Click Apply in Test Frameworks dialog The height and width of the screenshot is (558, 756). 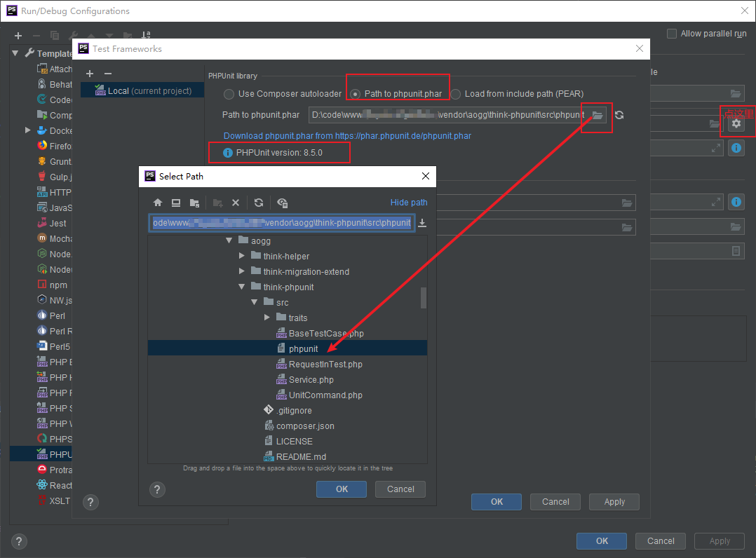pos(614,502)
